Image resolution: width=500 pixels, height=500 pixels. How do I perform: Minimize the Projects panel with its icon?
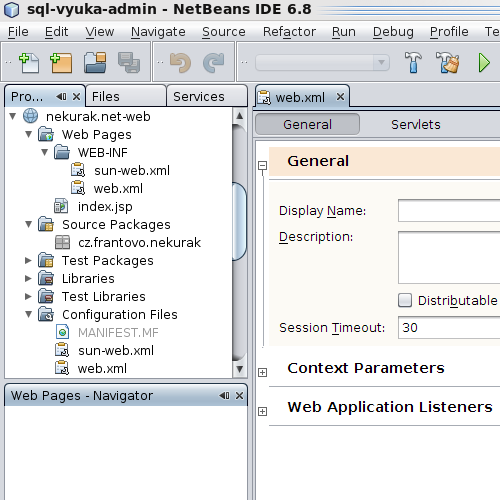61,97
